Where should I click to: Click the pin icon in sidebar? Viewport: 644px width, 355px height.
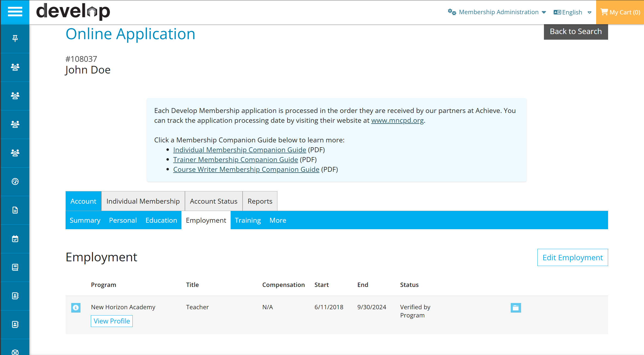pos(15,38)
